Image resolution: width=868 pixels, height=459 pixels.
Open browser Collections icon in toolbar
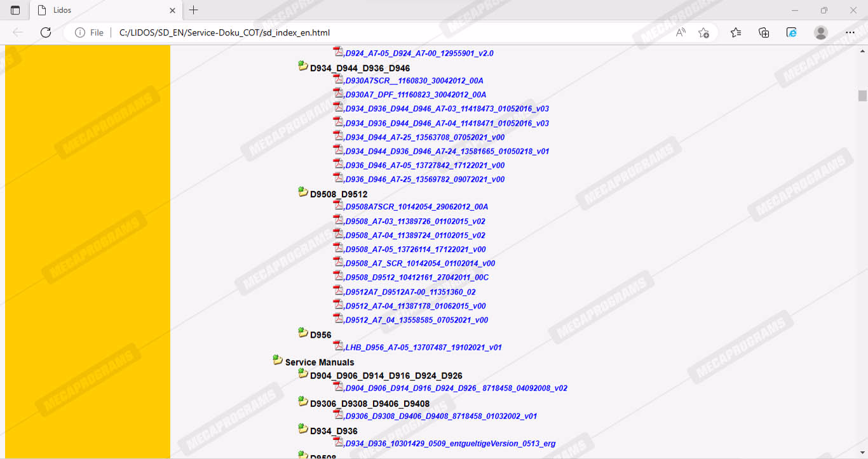point(764,32)
